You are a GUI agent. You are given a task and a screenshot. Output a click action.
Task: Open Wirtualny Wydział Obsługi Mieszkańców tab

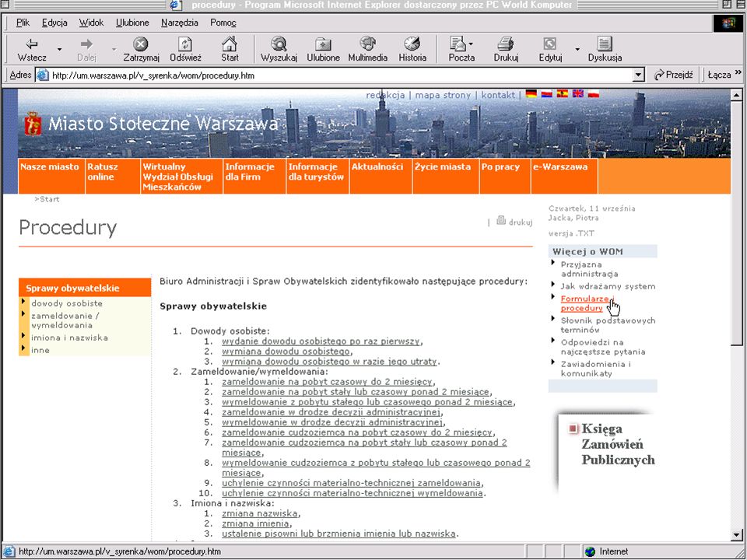pos(181,177)
